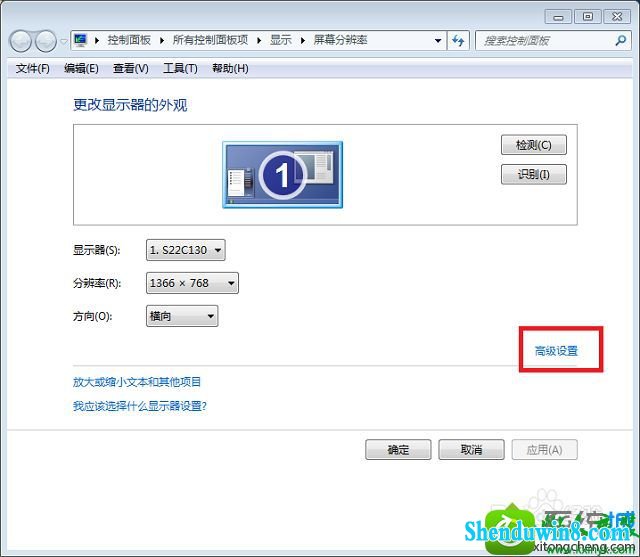This screenshot has height=557, width=640.
Task: Open recent pages dropdown beside navigation arrows
Action: pos(63,41)
